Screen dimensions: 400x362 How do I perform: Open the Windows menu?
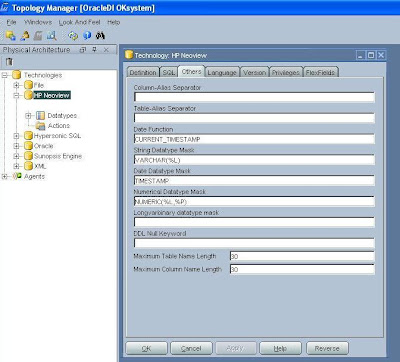(38, 22)
